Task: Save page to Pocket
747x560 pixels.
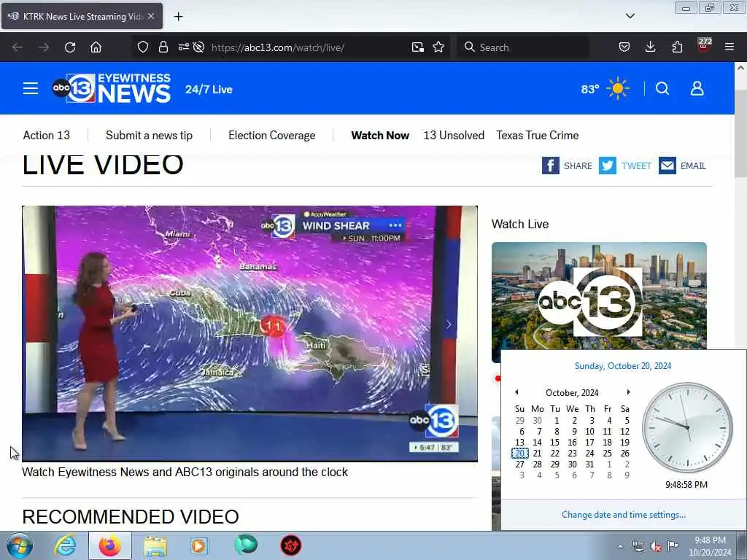Action: tap(624, 47)
